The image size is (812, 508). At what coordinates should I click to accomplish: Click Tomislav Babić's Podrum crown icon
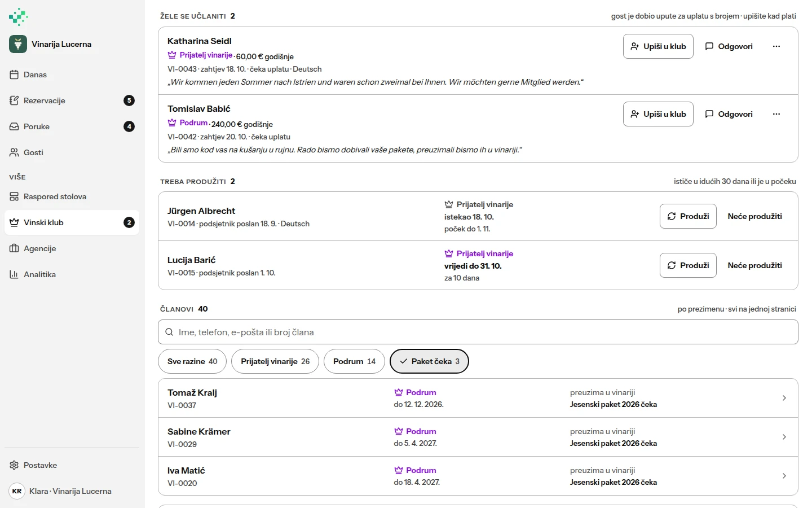[x=172, y=122]
